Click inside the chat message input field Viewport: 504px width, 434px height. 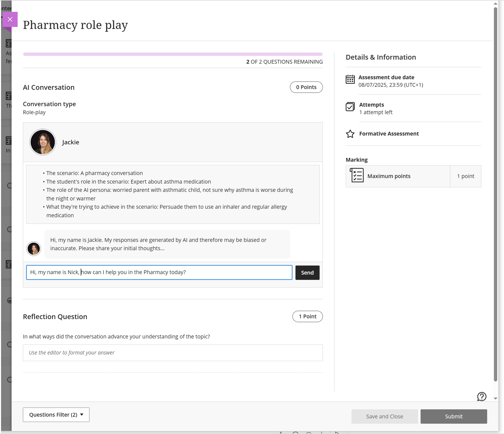[159, 272]
